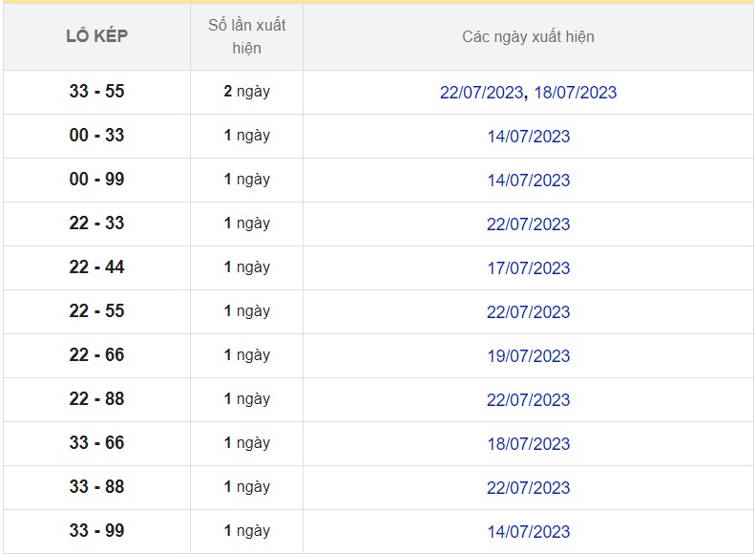
Task: Click the LÔ KÉP column header
Action: coord(96,36)
